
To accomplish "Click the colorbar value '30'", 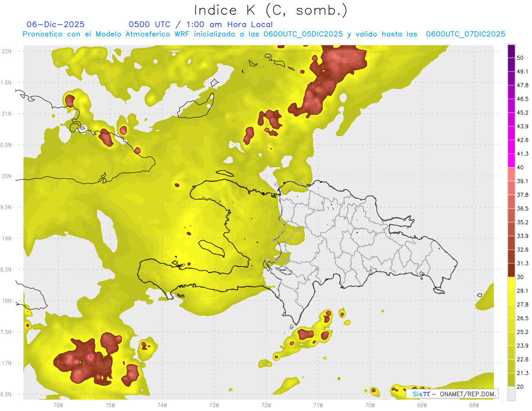I will [x=520, y=277].
